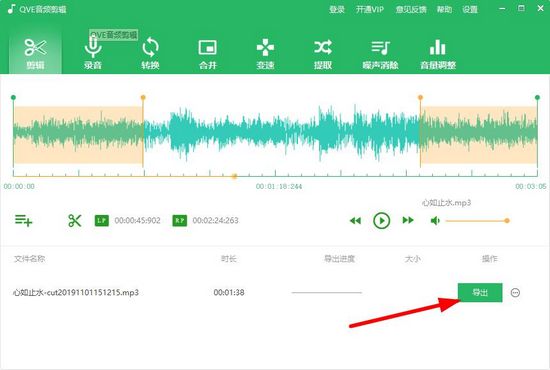
Task: Click the orange playhead on timeline ruler
Action: pyautogui.click(x=234, y=176)
